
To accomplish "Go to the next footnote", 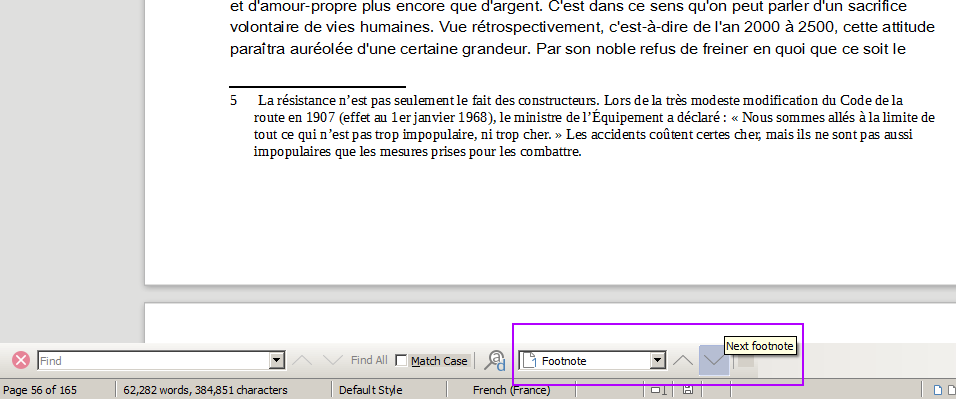I will tap(713, 360).
